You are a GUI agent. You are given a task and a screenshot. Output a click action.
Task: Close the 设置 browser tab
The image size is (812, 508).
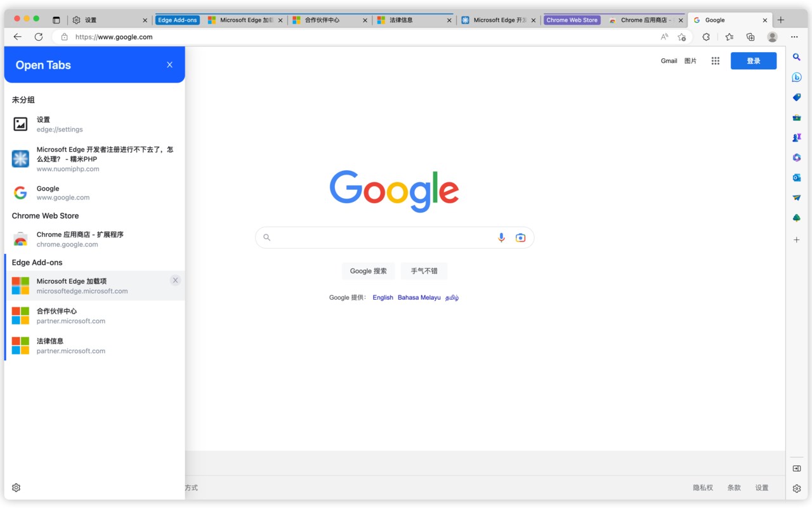coord(145,20)
